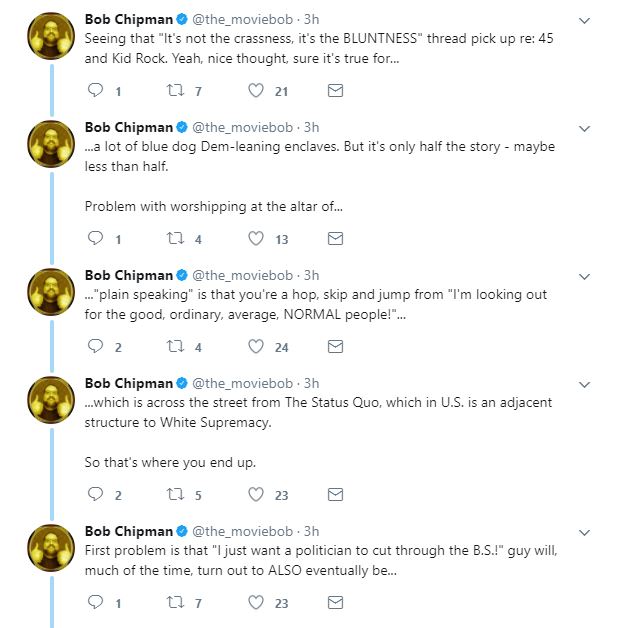The image size is (630, 628).
Task: Open the first tweet's chevron menu
Action: [584, 20]
